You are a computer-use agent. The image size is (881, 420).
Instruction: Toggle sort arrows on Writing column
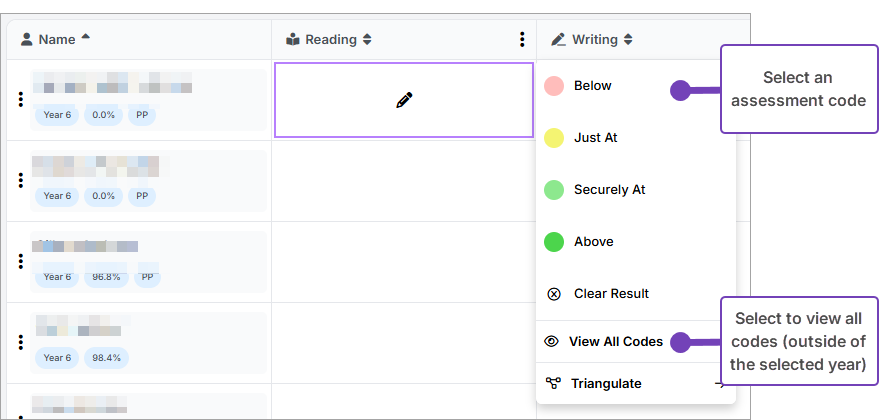628,40
